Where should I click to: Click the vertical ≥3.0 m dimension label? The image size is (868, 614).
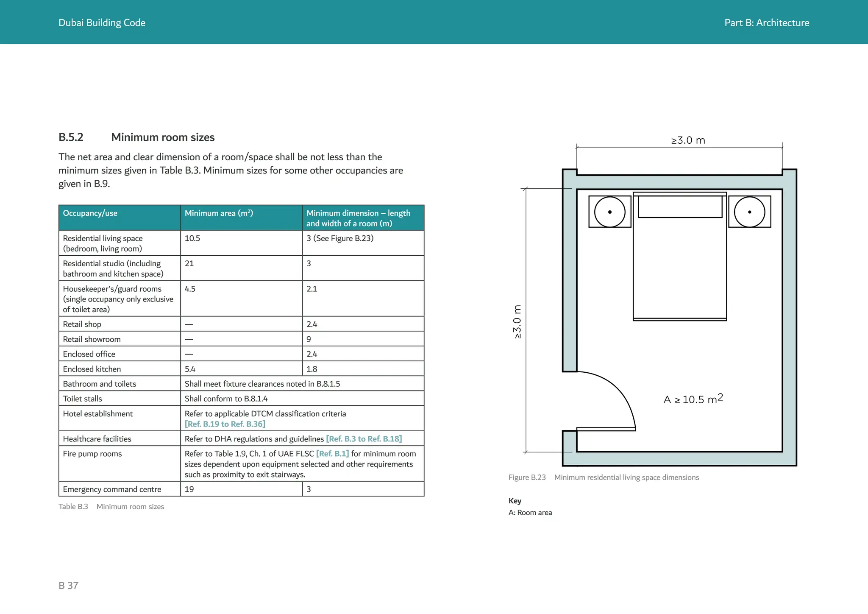coord(517,322)
